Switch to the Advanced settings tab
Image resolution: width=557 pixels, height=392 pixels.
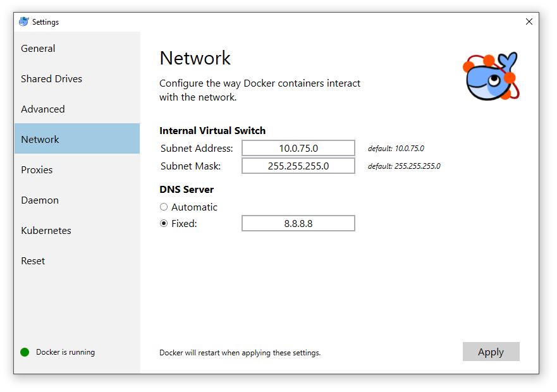point(77,109)
